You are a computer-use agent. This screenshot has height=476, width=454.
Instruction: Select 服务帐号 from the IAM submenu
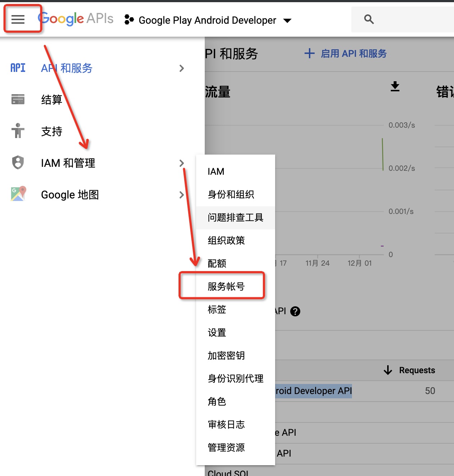click(x=226, y=287)
